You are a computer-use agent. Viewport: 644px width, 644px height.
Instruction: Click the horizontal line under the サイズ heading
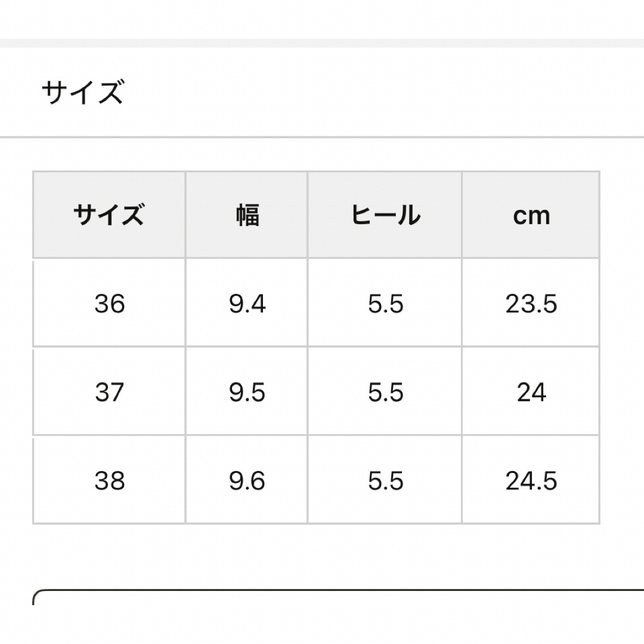322,137
